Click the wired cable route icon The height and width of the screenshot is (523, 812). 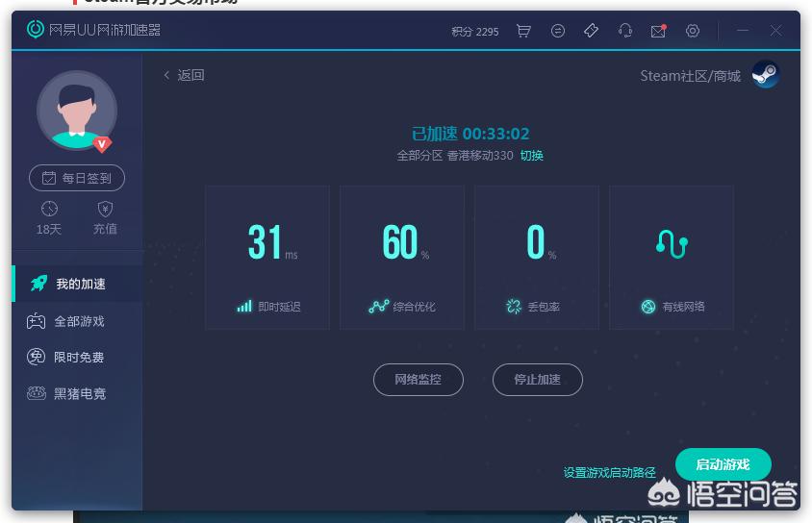[672, 243]
